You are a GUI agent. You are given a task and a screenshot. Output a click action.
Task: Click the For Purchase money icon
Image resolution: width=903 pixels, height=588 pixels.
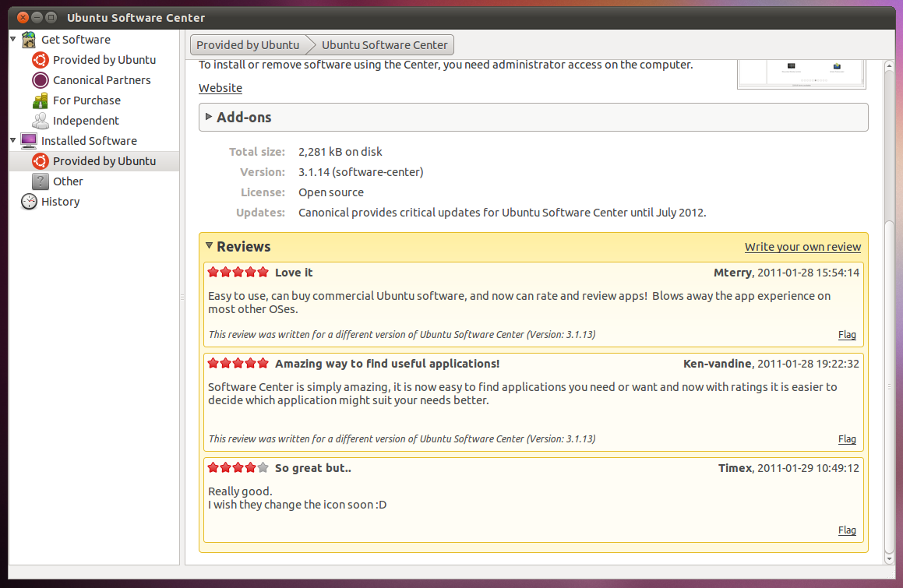41,100
